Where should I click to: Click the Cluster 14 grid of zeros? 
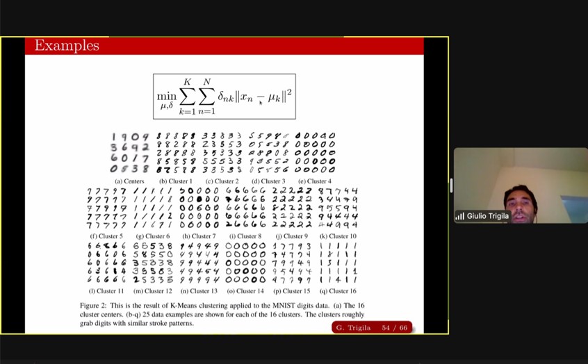(245, 263)
